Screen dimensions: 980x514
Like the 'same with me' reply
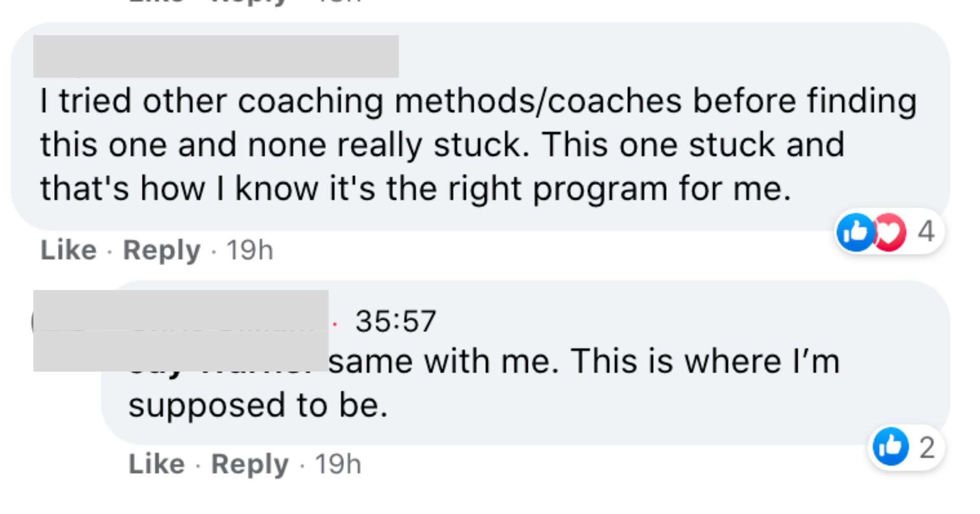point(156,464)
